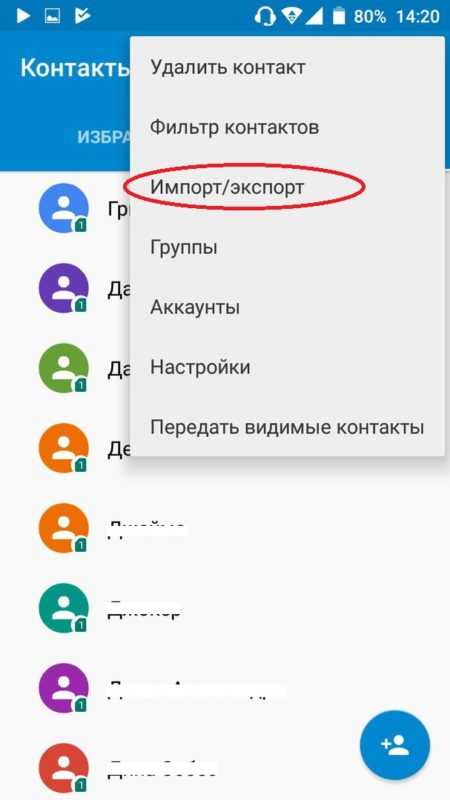Tap the red contact avatar icon
450x800 pixels.
click(x=63, y=768)
